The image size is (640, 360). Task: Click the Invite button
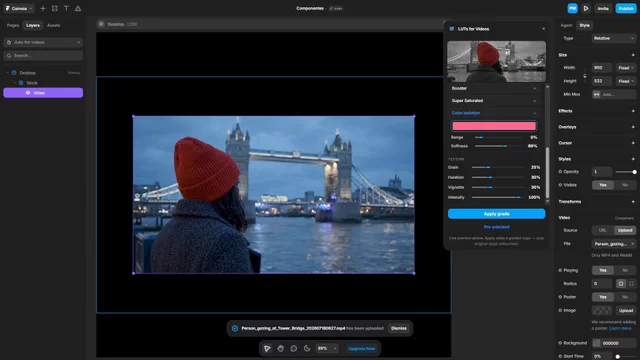tap(603, 8)
